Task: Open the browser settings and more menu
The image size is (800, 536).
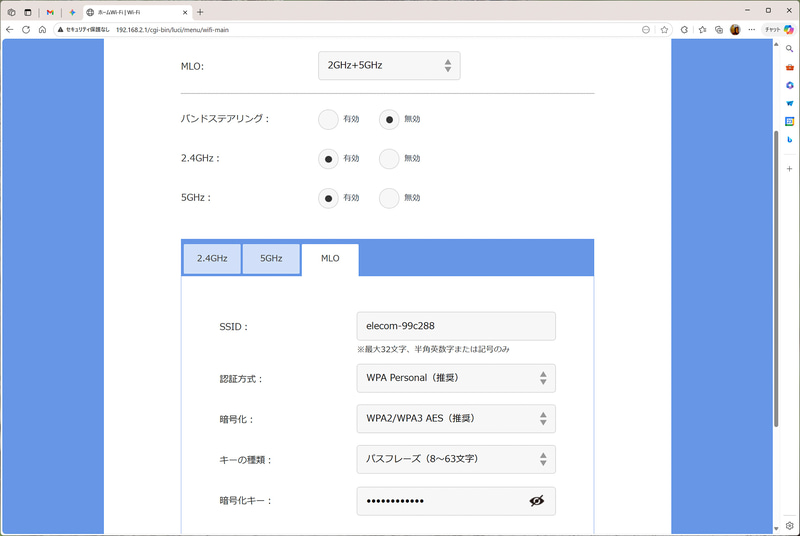Action: click(752, 30)
